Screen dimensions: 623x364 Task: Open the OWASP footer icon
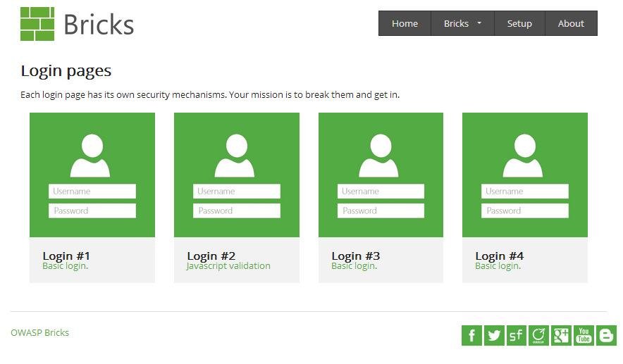click(x=538, y=335)
